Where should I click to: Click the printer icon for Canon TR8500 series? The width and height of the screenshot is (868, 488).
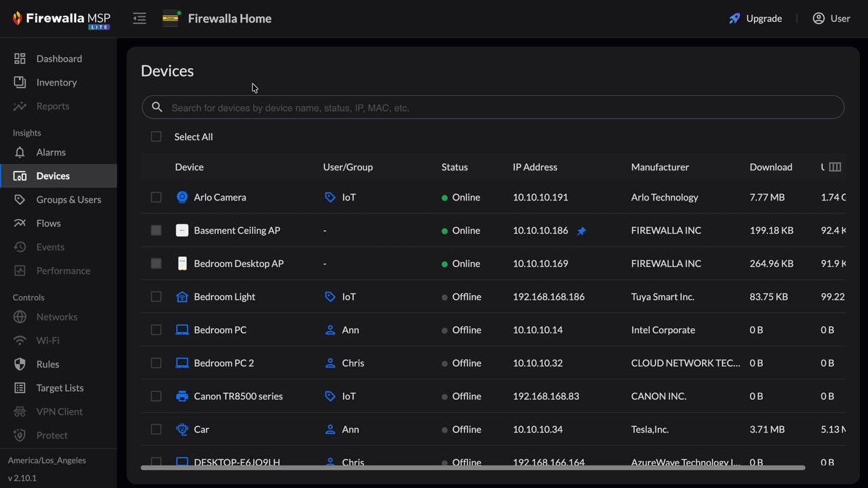[182, 396]
